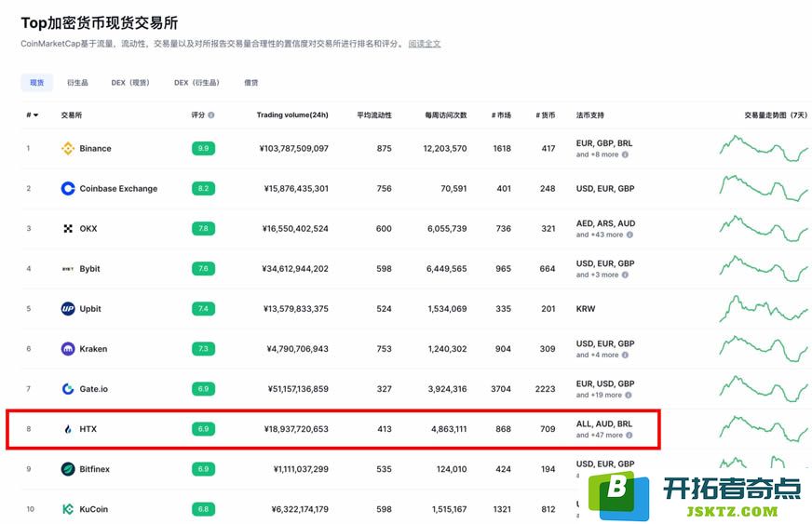Click KuCoin's 6.8 score badge

203,509
